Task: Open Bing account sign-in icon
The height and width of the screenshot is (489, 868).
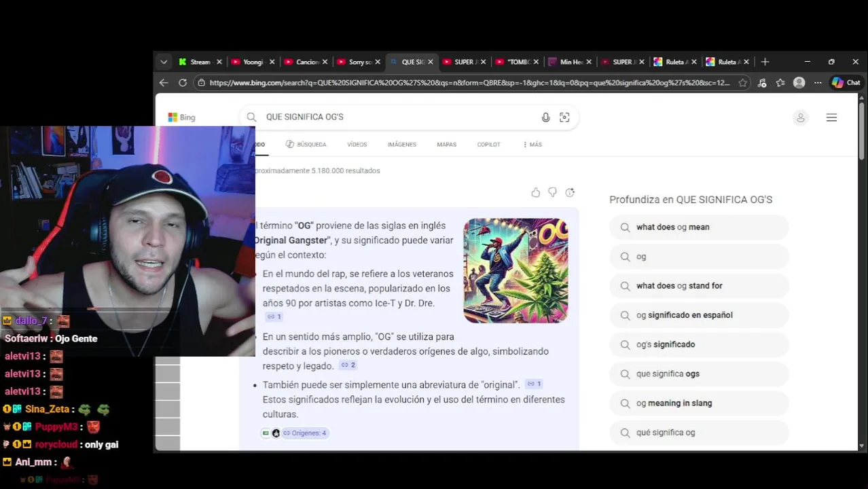Action: [801, 117]
